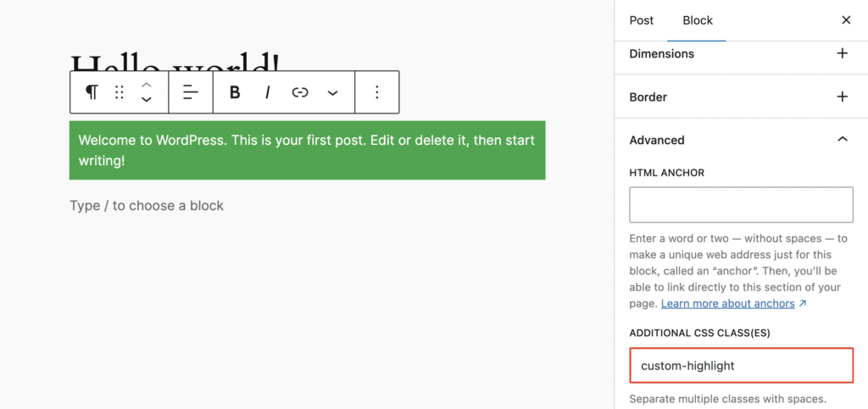Viewport: 868px width, 409px height.
Task: Click the paragraph block type icon
Action: 92,92
